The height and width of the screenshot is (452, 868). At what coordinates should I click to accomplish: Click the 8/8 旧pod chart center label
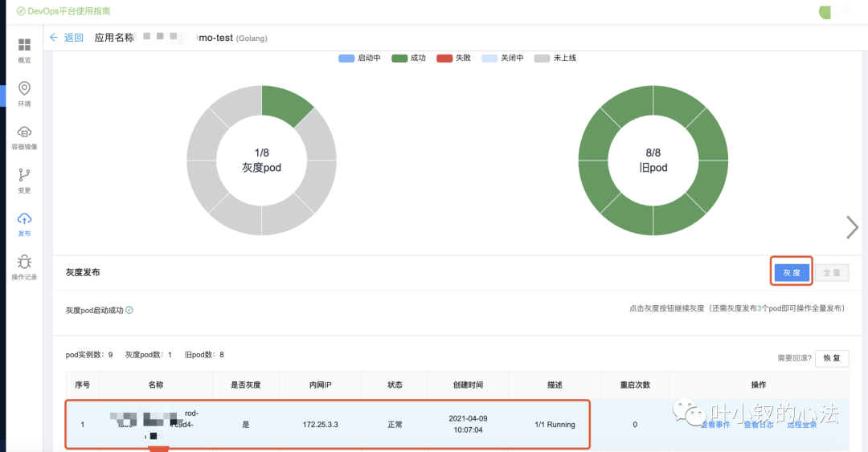click(x=653, y=160)
